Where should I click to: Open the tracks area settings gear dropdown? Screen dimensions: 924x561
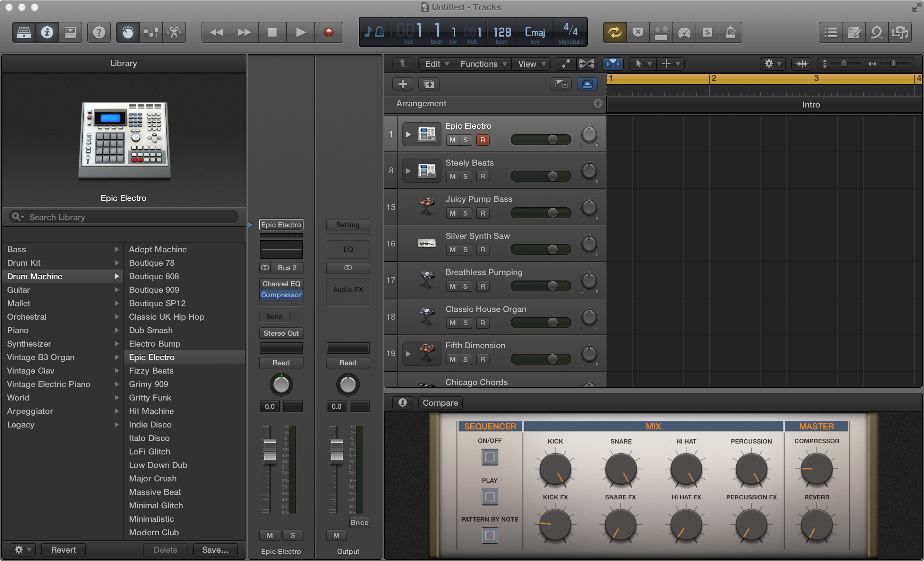(x=772, y=64)
